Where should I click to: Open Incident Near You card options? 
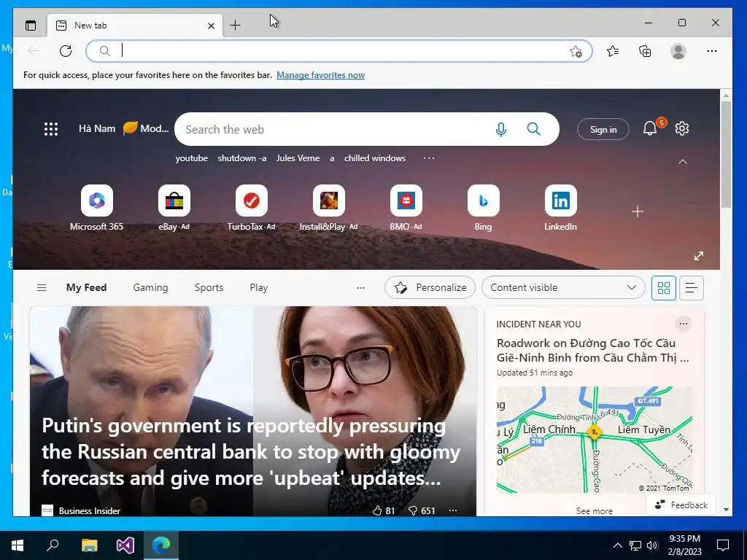tap(683, 324)
